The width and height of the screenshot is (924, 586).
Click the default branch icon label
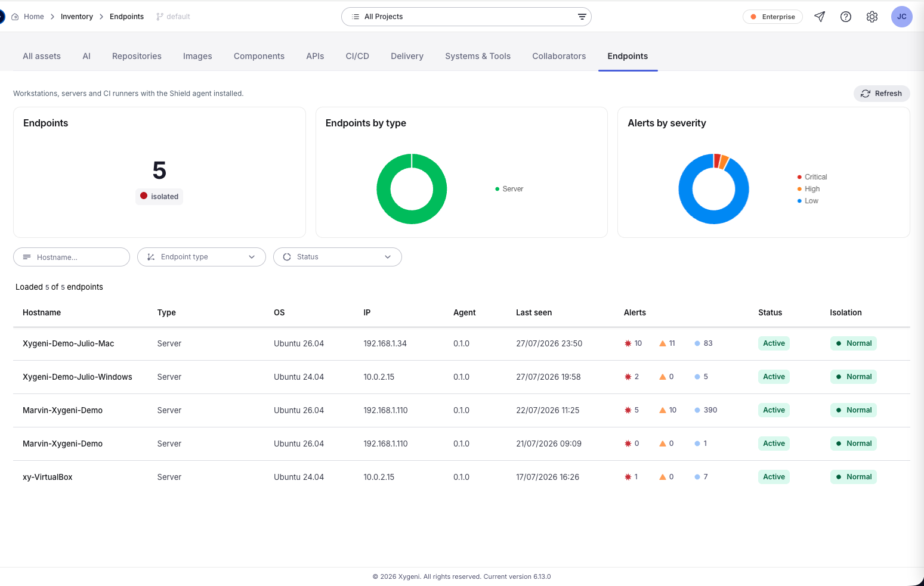tap(173, 17)
